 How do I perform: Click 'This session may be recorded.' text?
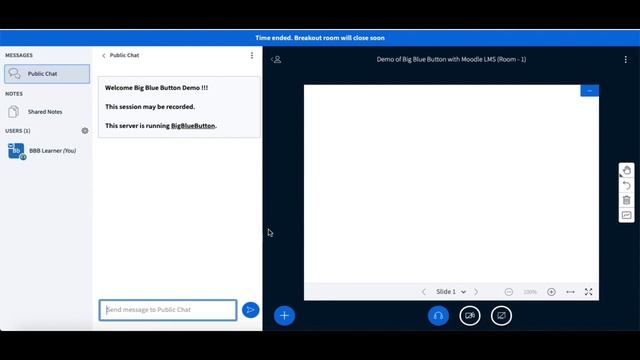[x=150, y=107]
